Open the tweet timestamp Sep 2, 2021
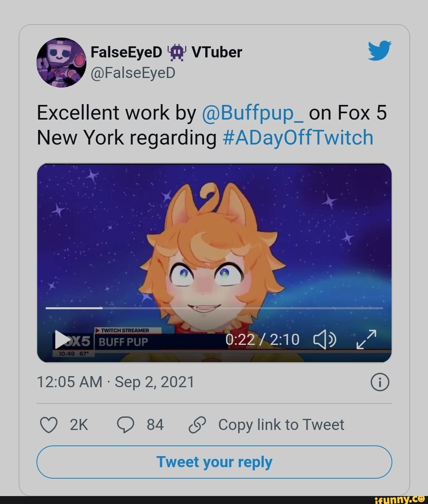This screenshot has height=504, width=428. pos(115,382)
